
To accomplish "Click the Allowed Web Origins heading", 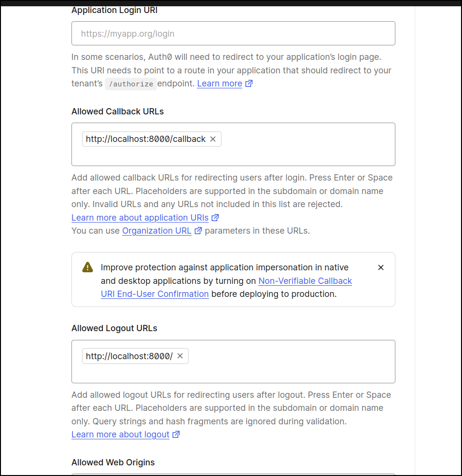I will pyautogui.click(x=113, y=462).
